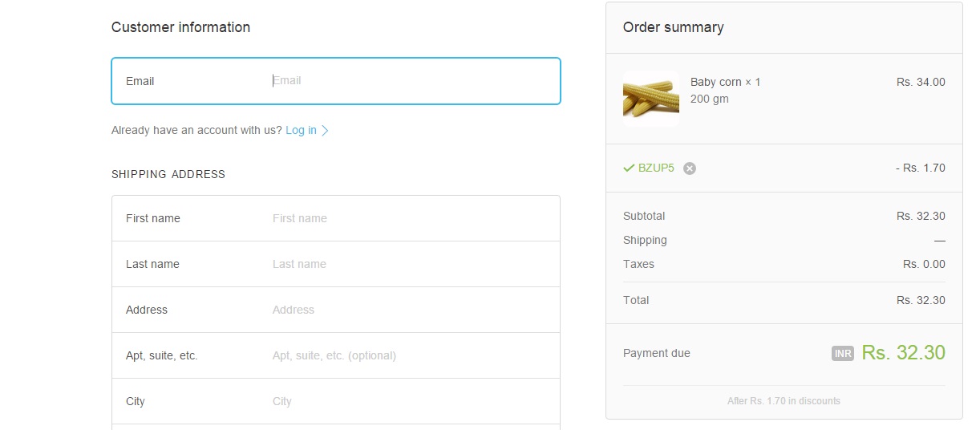Focus the Apt, suite, etc. optional field

coord(409,355)
